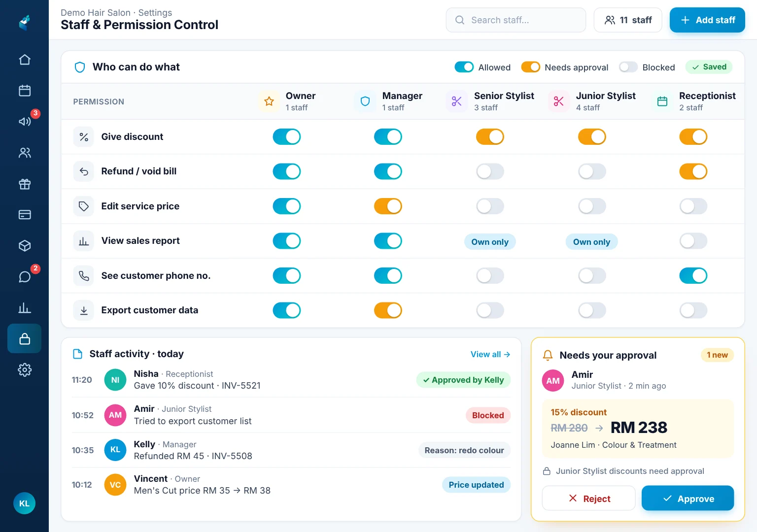Open View all staff activity link

[490, 354]
